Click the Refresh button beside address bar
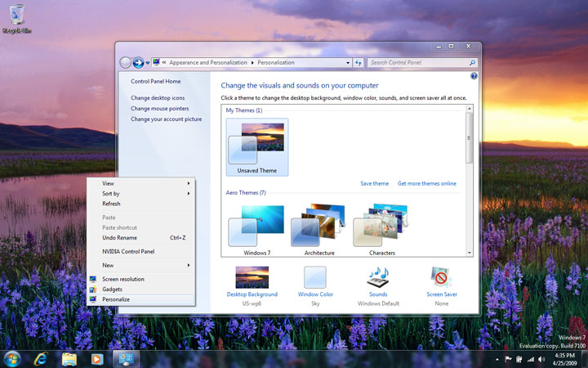 coord(359,63)
